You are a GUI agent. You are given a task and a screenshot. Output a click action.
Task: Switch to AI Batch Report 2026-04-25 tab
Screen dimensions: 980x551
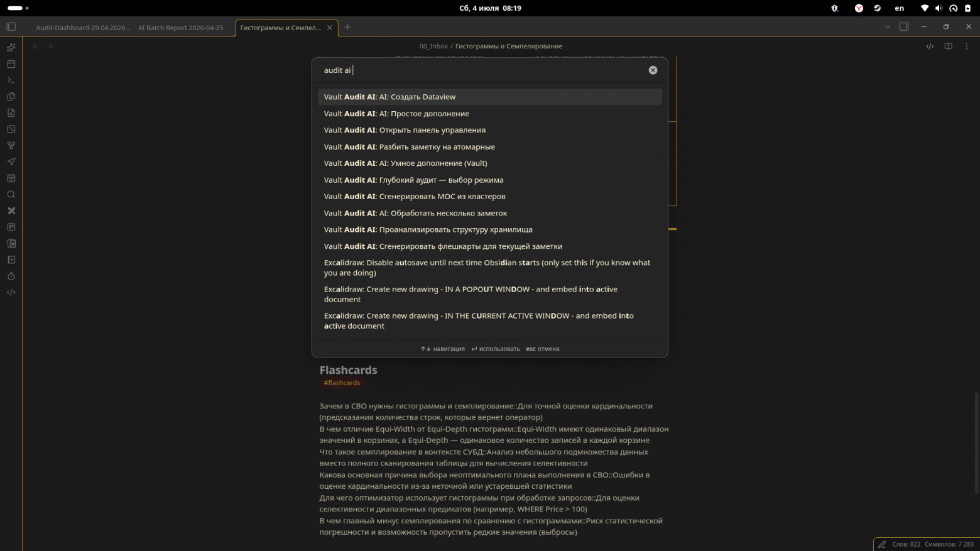[180, 28]
